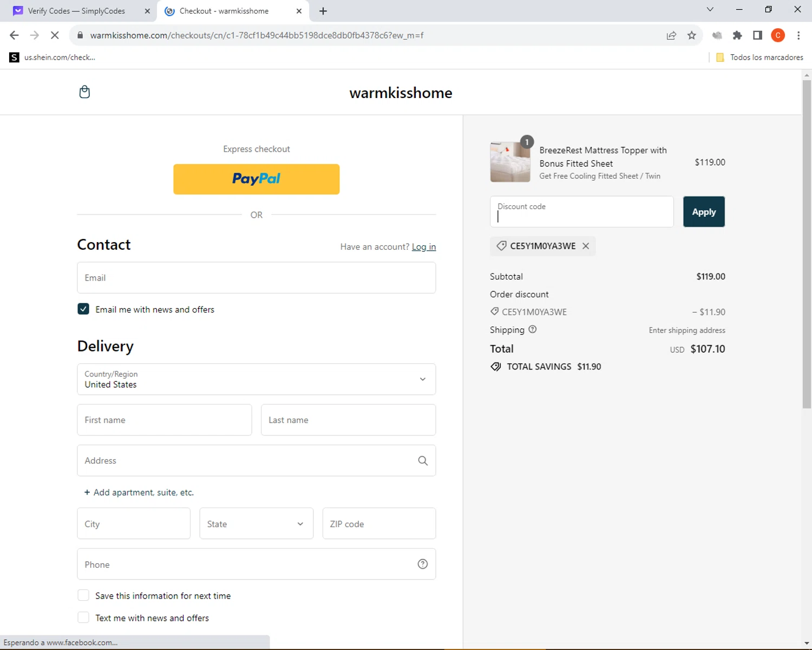Click the address search magnifier icon
Viewport: 812px width, 650px height.
tap(423, 460)
